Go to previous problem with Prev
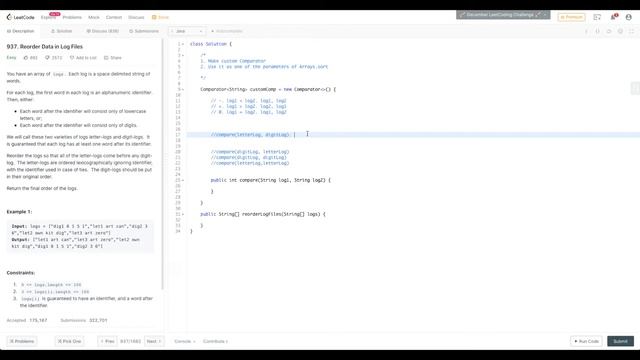 tap(107, 341)
